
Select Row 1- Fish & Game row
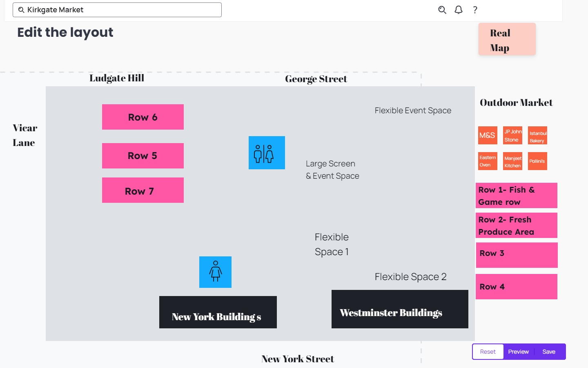coord(516,195)
